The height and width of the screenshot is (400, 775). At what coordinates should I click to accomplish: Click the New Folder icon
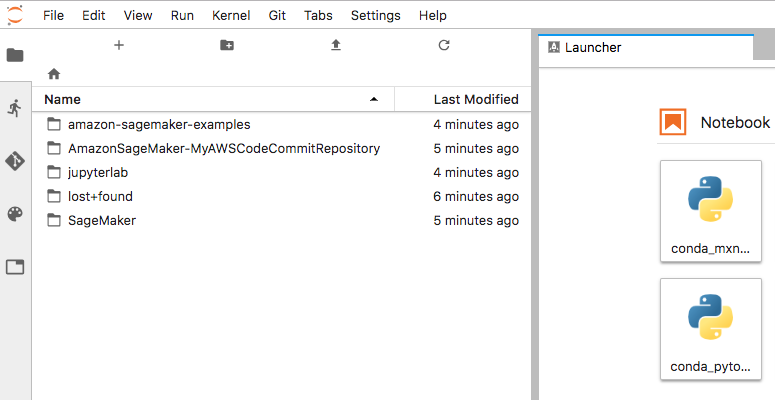point(227,45)
